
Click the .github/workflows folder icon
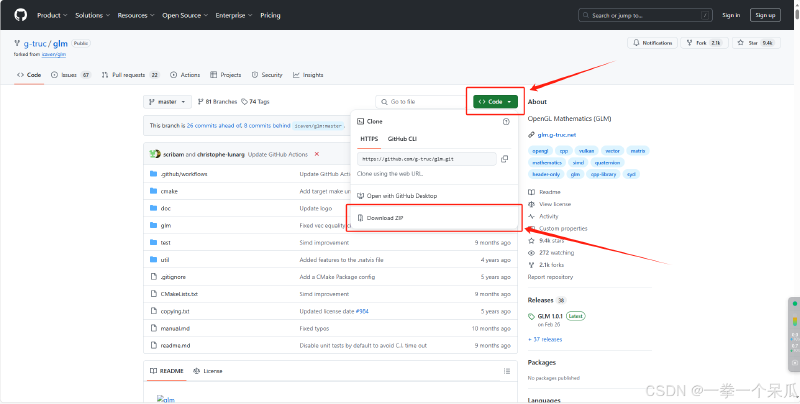point(154,174)
